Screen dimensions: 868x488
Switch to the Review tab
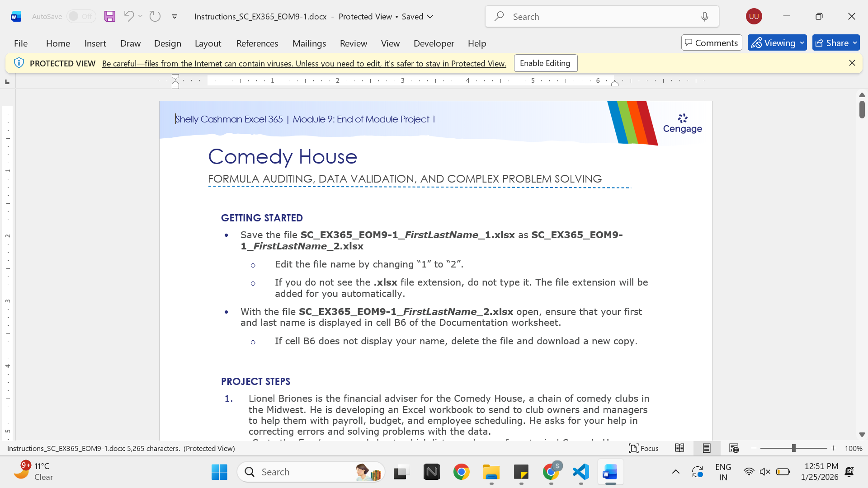[x=354, y=43]
